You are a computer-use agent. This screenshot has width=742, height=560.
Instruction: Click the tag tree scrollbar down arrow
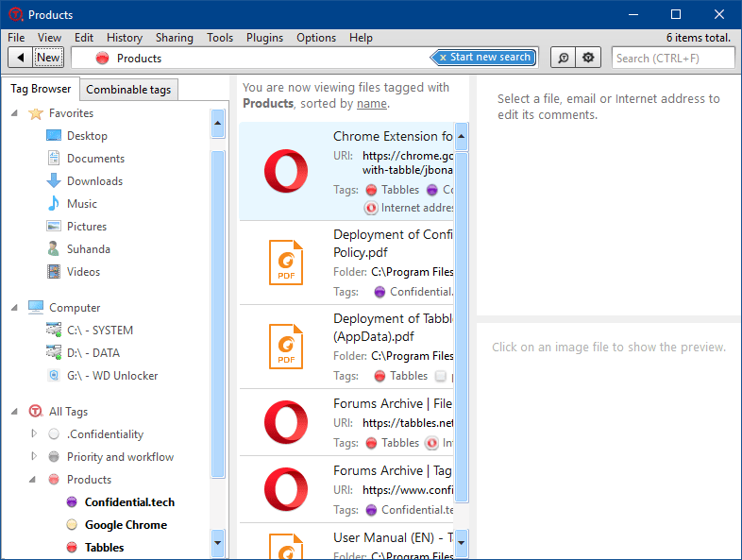click(218, 543)
